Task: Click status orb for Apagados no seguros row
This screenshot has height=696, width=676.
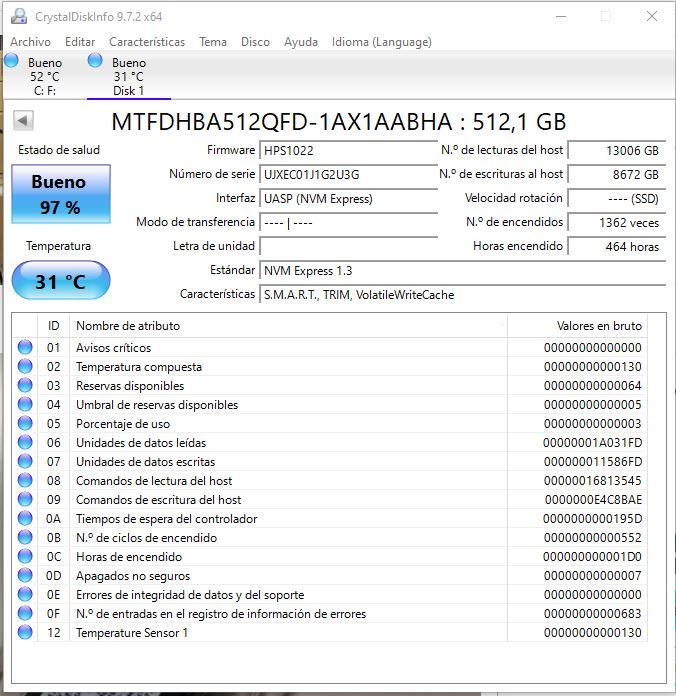Action: click(x=25, y=575)
